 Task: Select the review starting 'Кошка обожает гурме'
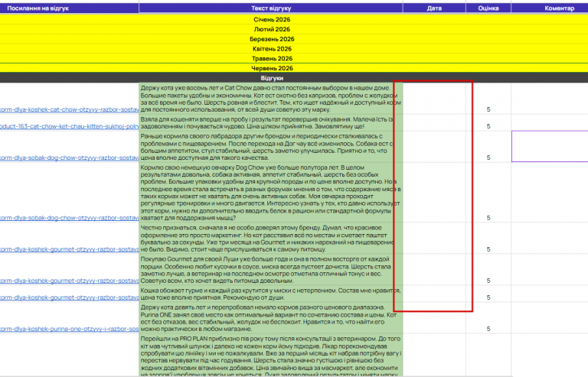coord(271,294)
